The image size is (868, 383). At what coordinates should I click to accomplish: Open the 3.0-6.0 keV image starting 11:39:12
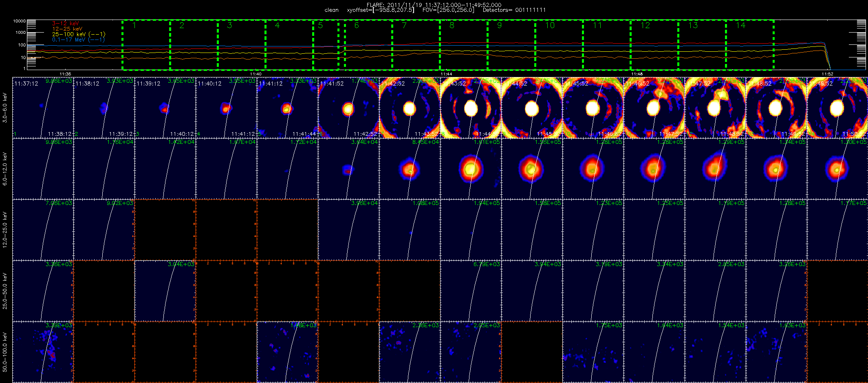coord(165,108)
